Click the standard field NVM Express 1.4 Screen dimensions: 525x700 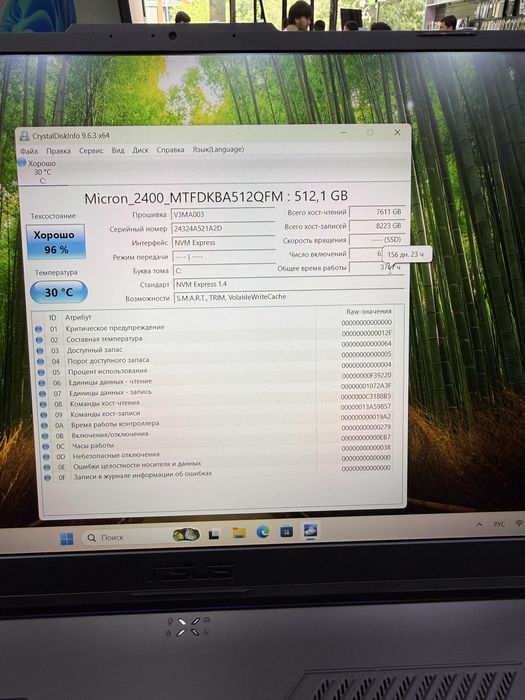(x=289, y=284)
